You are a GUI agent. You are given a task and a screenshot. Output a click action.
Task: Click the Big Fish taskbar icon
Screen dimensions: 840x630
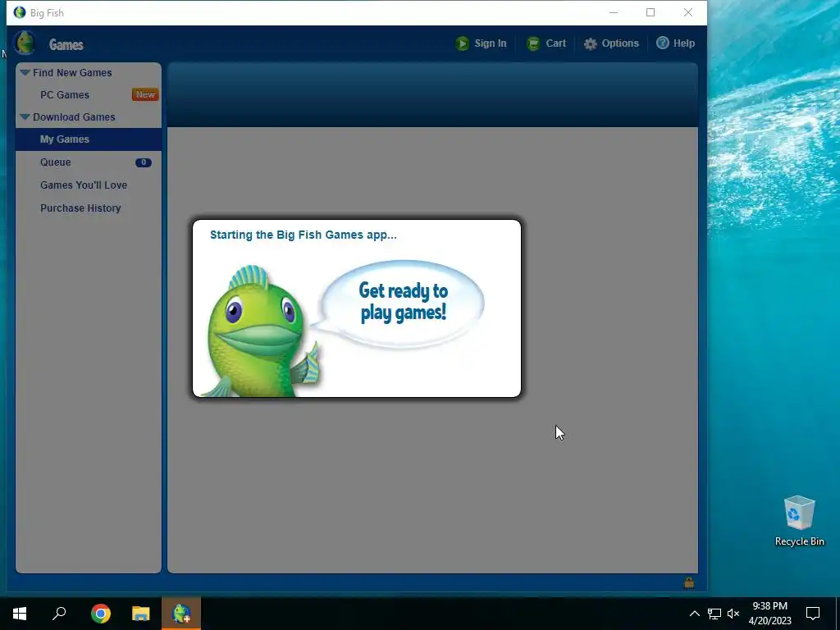click(181, 614)
